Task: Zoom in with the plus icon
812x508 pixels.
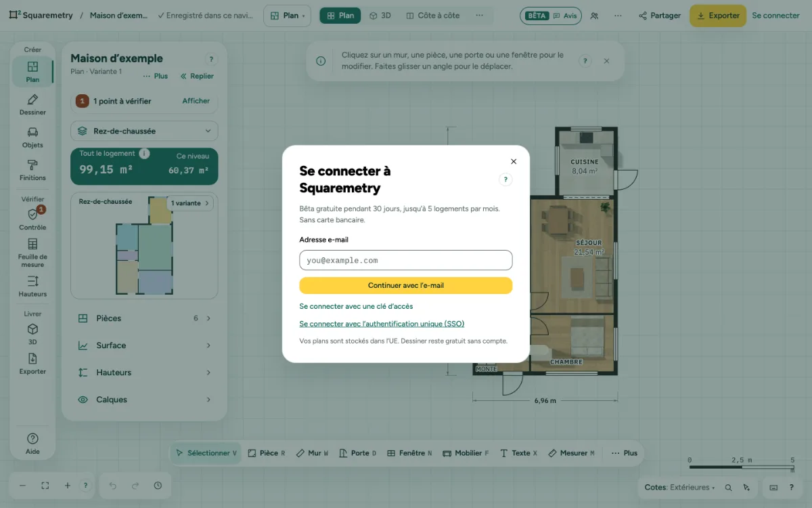Action: 68,486
